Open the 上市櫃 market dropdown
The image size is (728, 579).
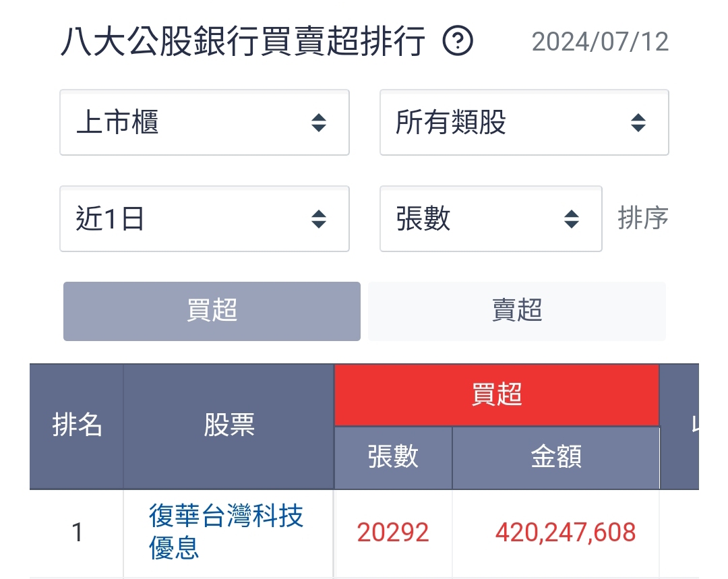204,123
